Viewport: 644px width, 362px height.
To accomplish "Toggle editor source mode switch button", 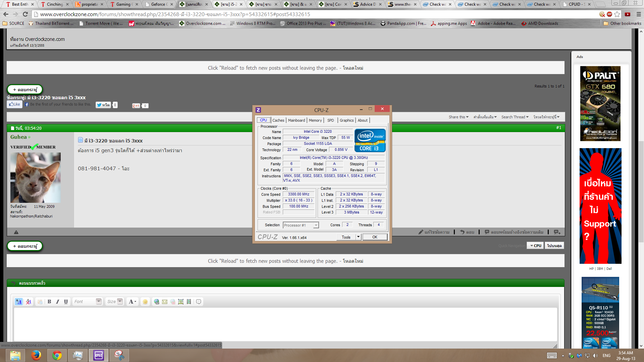I will coord(19,302).
